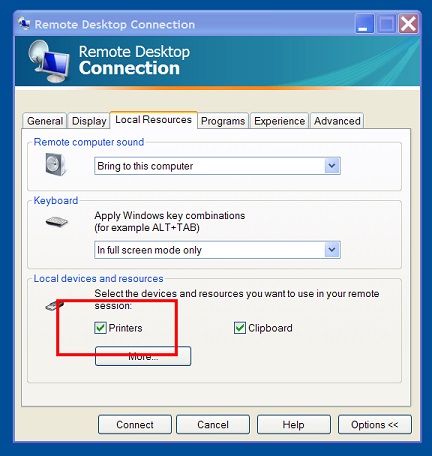Click the Connect button
Viewport: 432px width, 456px height.
(x=135, y=425)
